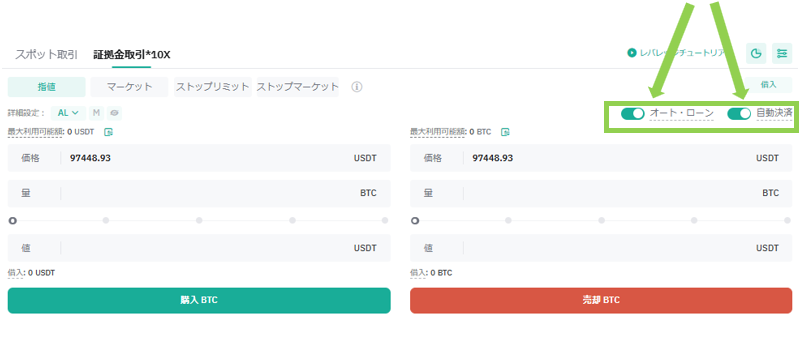Screen dimensions: 800x364
Task: Switch to the スポット取引 tab
Action: click(46, 55)
